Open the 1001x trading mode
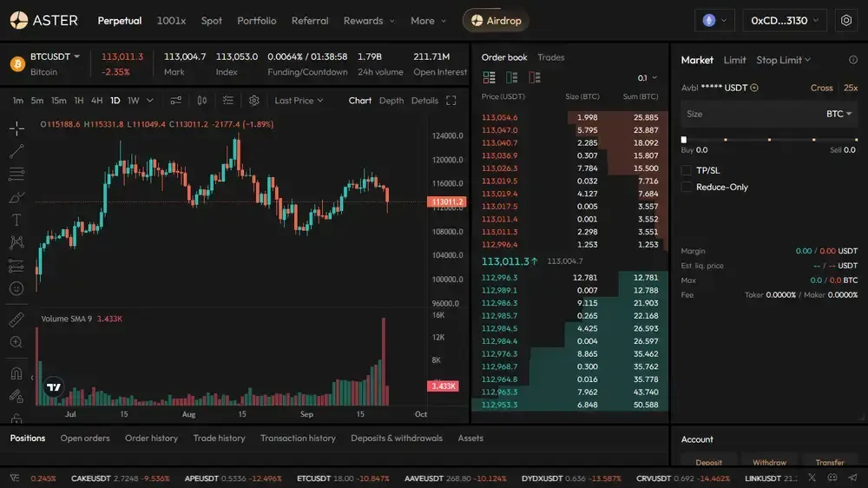This screenshot has height=488, width=868. (171, 21)
